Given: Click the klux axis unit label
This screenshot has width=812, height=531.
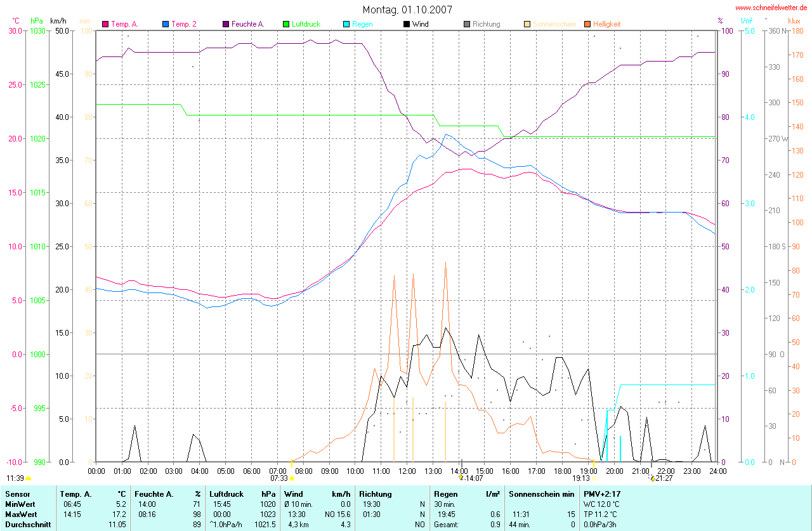Looking at the screenshot, I should pos(794,21).
